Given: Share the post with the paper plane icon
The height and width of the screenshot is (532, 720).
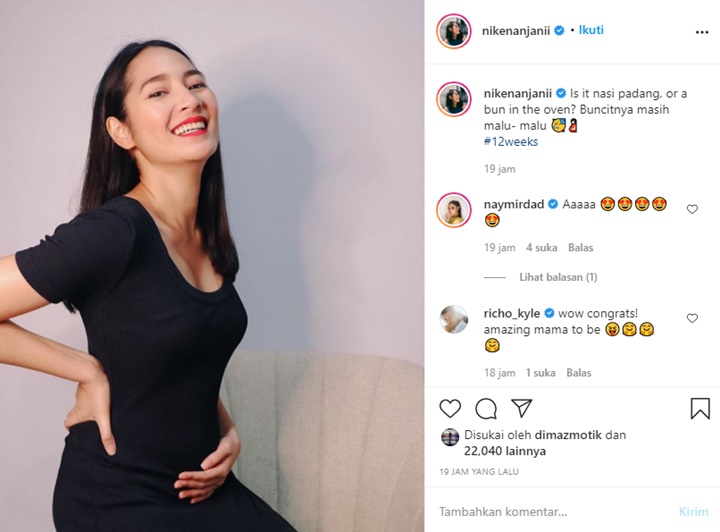Looking at the screenshot, I should pyautogui.click(x=522, y=408).
